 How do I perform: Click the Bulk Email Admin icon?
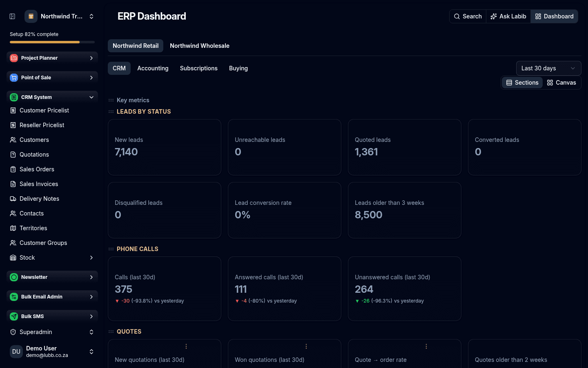pos(14,297)
